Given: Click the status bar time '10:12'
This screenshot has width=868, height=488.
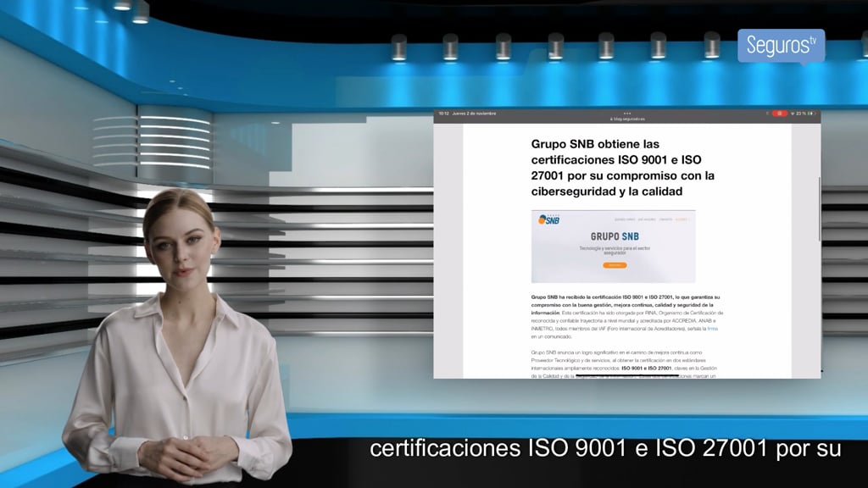Looking at the screenshot, I should pyautogui.click(x=443, y=114).
